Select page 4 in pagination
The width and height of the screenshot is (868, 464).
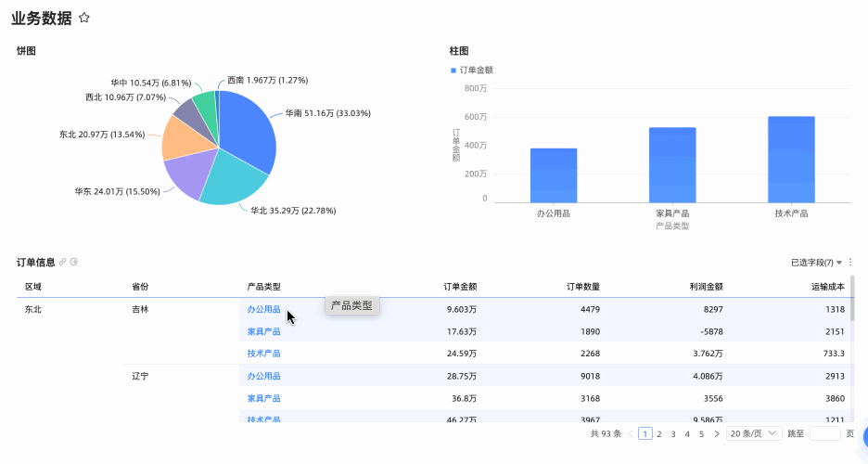pyautogui.click(x=687, y=434)
